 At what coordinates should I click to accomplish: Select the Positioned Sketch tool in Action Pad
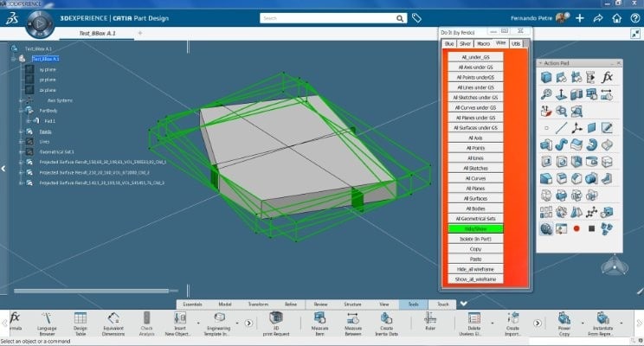point(607,128)
